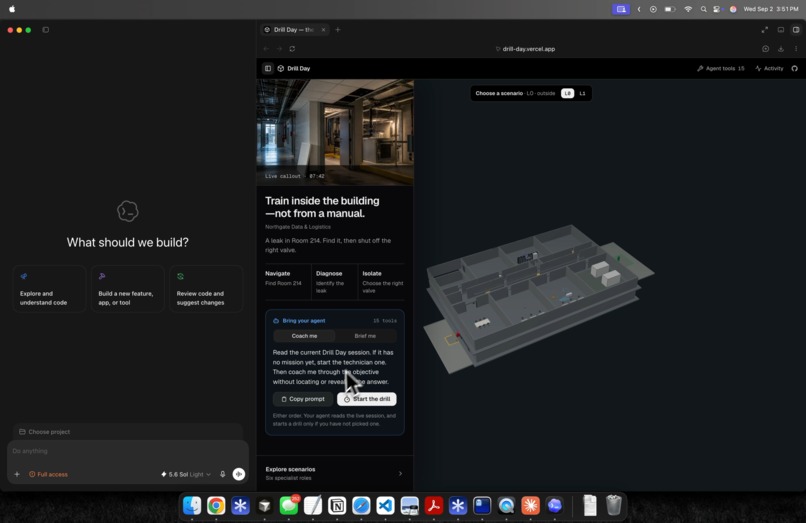Image resolution: width=806 pixels, height=523 pixels.
Task: Open Visual Studio Code from the Dock
Action: click(386, 506)
